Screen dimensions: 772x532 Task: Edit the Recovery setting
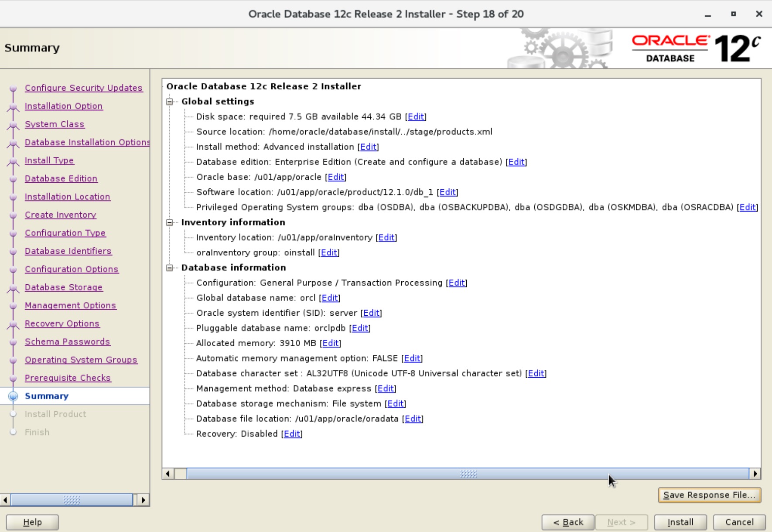(292, 434)
